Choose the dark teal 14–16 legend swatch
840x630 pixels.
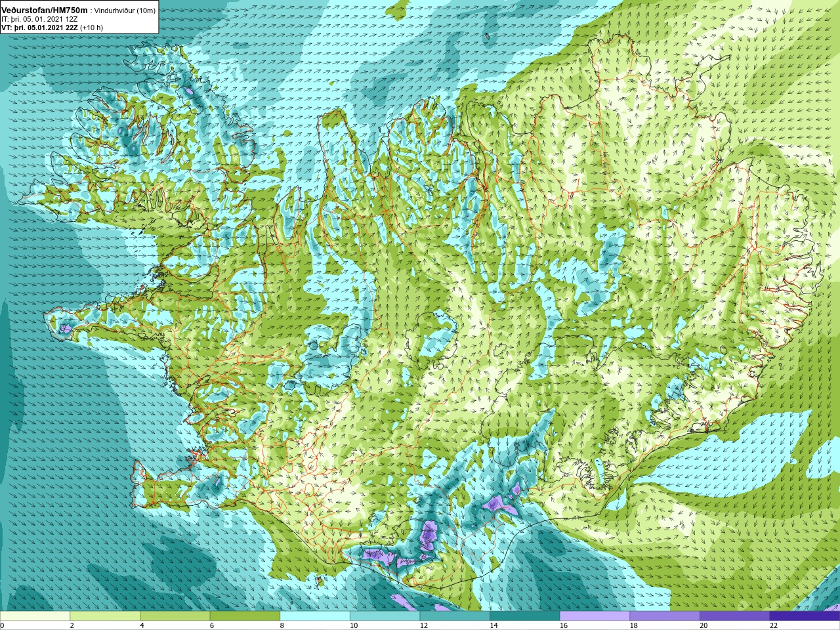click(x=525, y=616)
